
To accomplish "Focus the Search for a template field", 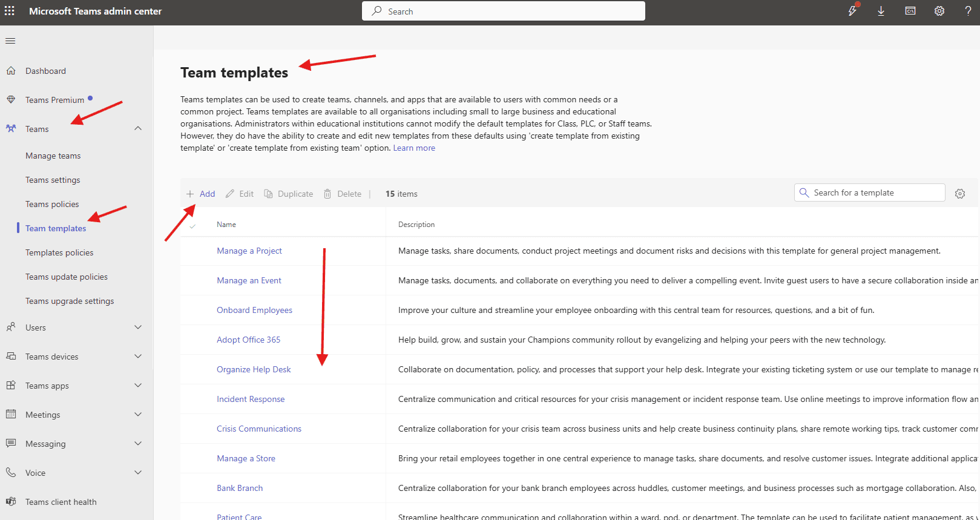I will (x=870, y=193).
